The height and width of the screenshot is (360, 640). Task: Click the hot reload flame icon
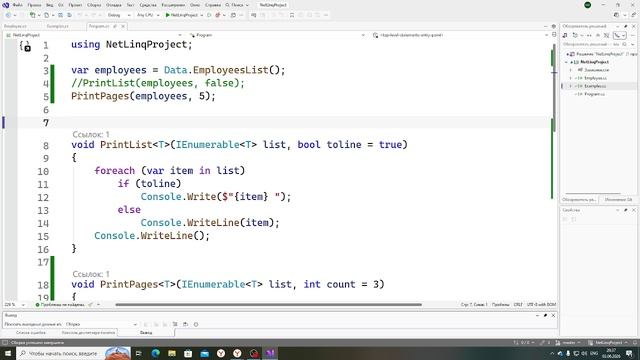pyautogui.click(x=218, y=15)
